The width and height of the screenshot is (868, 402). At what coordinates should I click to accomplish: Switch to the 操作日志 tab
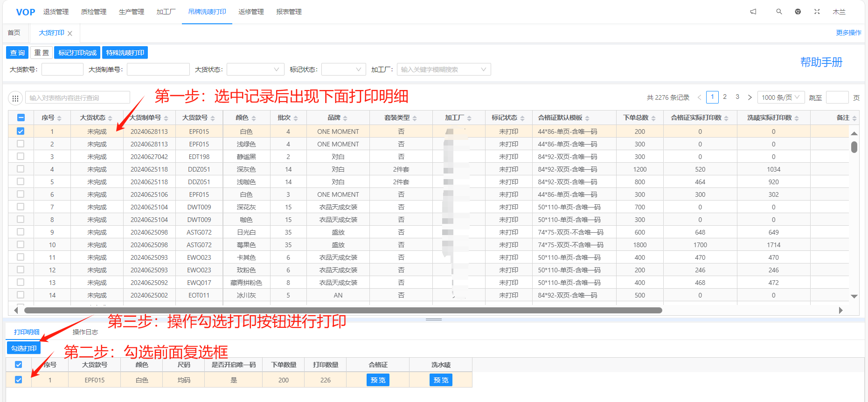point(85,332)
